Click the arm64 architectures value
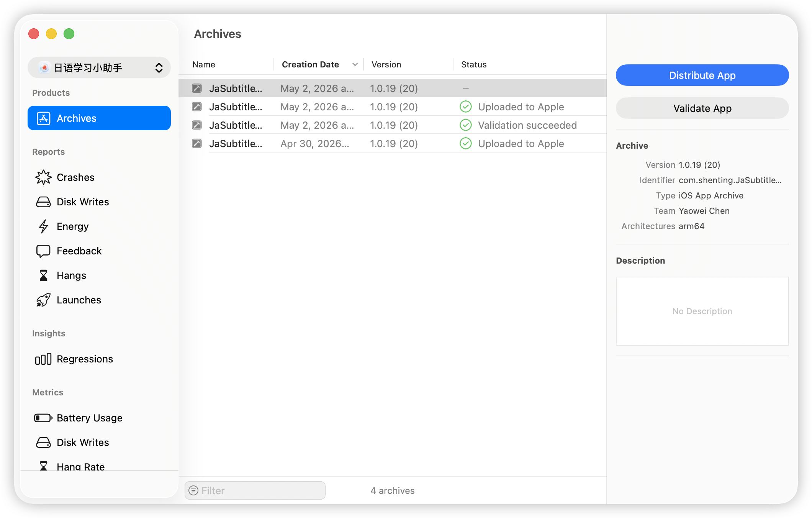 point(691,226)
